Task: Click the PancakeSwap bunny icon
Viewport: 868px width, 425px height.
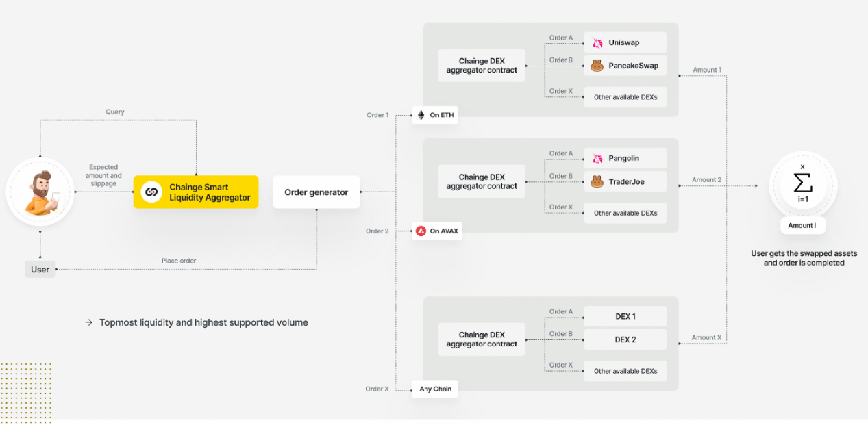Action: (597, 66)
